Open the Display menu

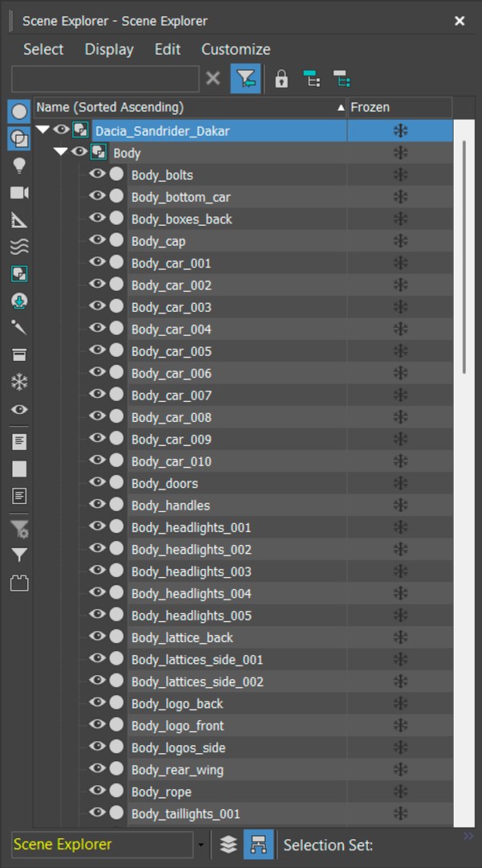(109, 49)
